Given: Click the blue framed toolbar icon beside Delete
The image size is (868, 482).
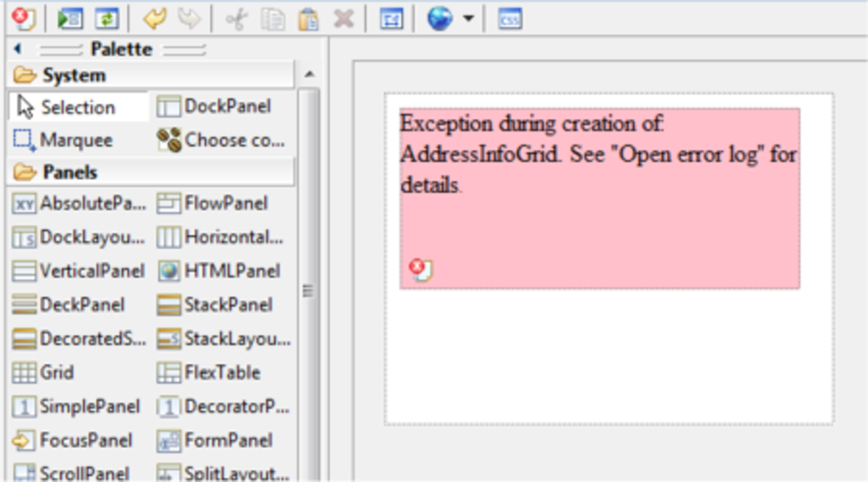Looking at the screenshot, I should [x=391, y=19].
